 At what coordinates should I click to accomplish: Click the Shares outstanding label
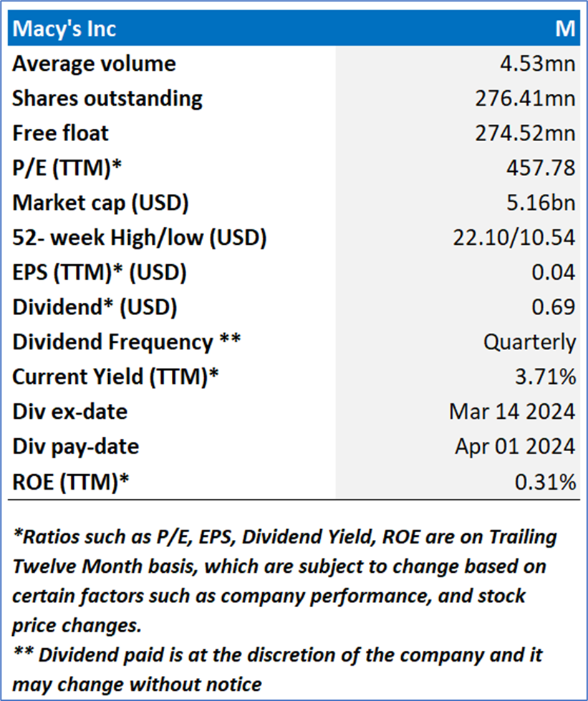point(107,98)
